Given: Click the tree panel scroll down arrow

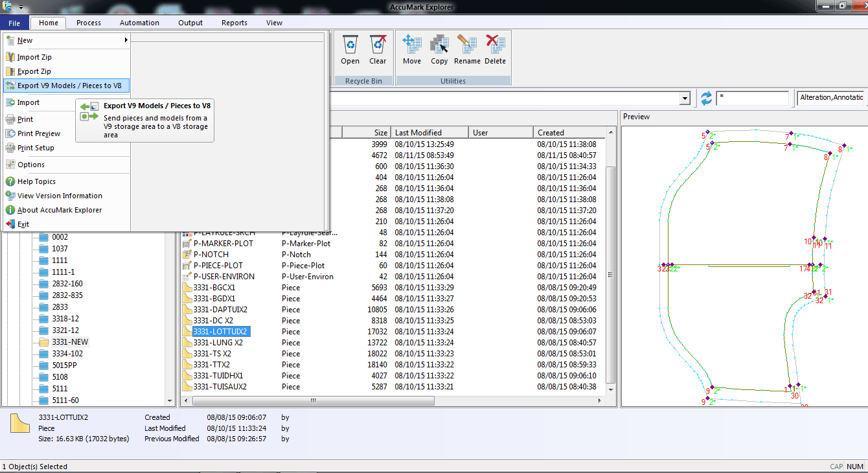Looking at the screenshot, I should point(170,401).
